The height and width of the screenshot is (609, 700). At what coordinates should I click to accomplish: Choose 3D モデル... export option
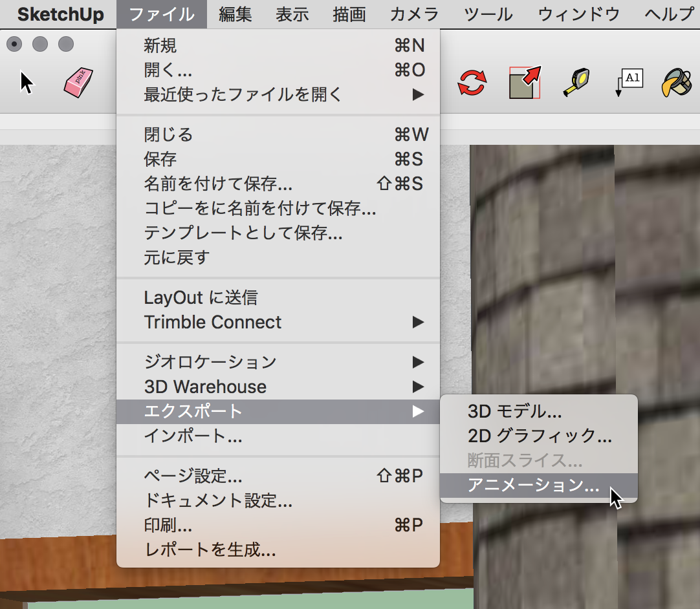(x=514, y=411)
